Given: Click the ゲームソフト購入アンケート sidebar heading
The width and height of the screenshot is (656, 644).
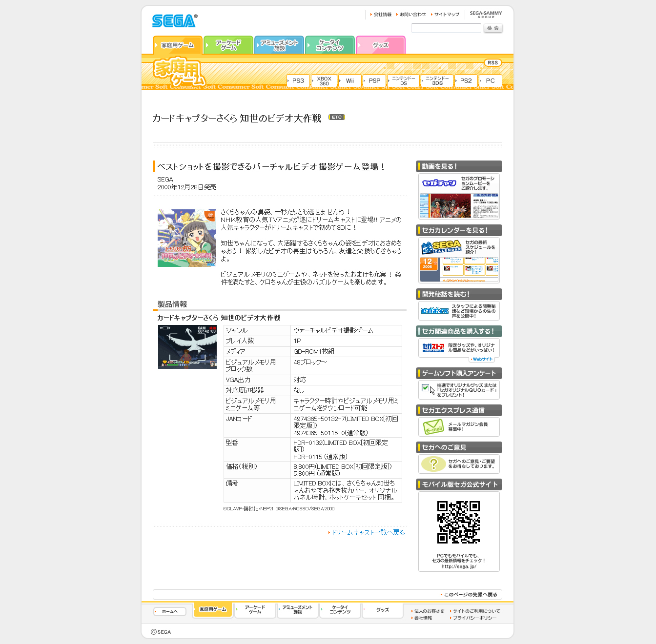Looking at the screenshot, I should 459,373.
